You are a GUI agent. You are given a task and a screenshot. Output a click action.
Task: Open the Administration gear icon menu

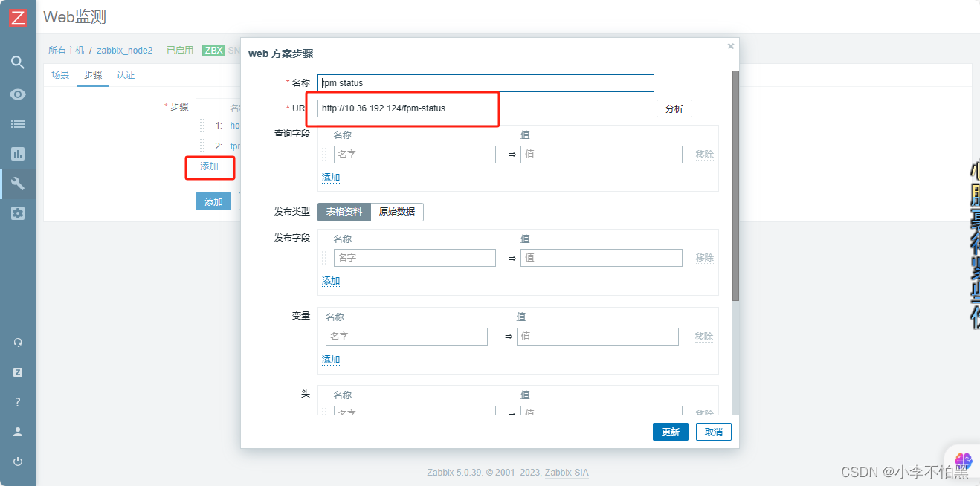pos(18,213)
